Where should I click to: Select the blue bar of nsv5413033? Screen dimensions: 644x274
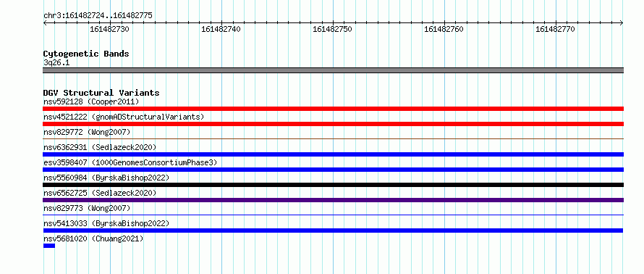pyautogui.click(x=333, y=231)
